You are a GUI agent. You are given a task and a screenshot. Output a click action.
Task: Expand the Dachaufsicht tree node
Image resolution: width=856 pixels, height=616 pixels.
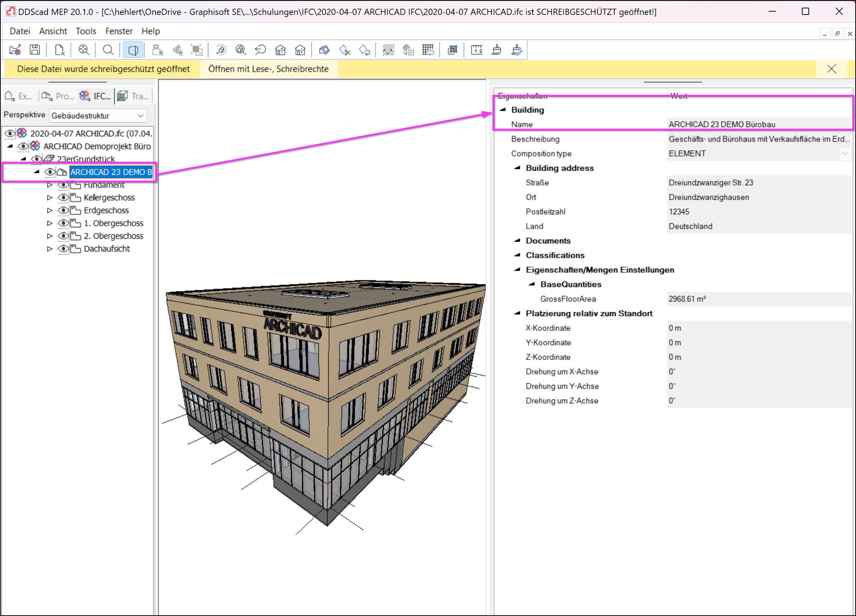coord(49,249)
